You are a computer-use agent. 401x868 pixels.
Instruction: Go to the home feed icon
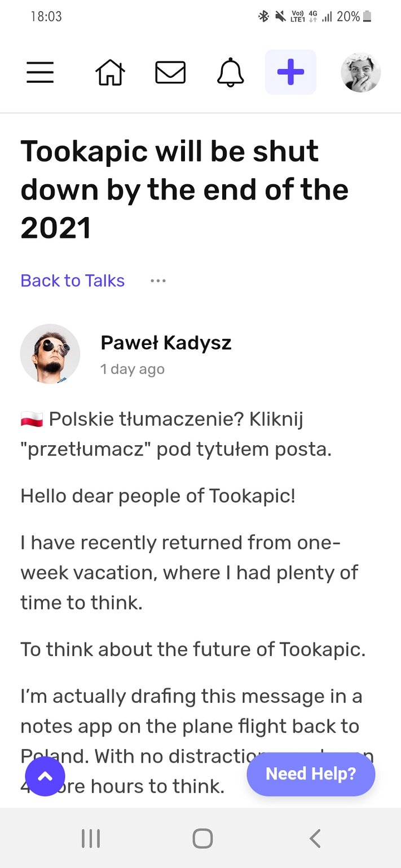click(x=110, y=73)
